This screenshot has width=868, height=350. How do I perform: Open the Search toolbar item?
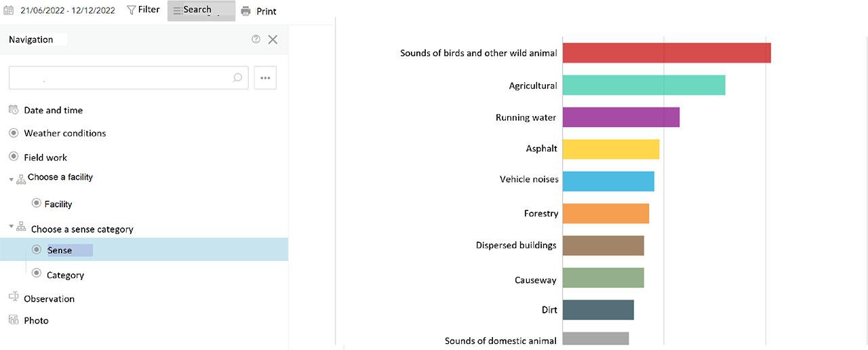click(197, 10)
